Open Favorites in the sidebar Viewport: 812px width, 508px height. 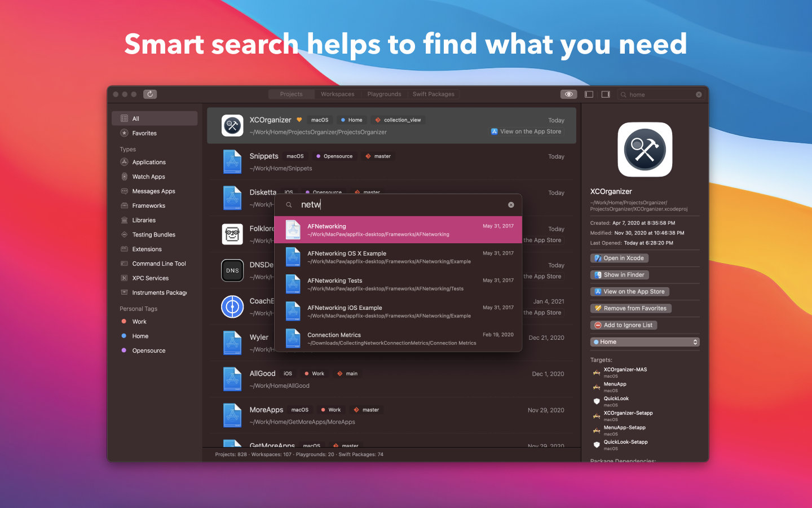(x=155, y=133)
